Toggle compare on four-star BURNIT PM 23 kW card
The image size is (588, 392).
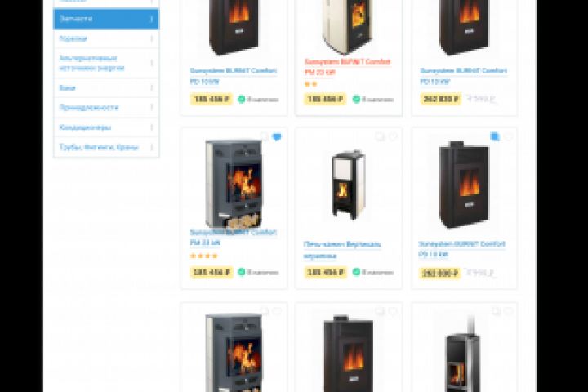click(x=264, y=137)
